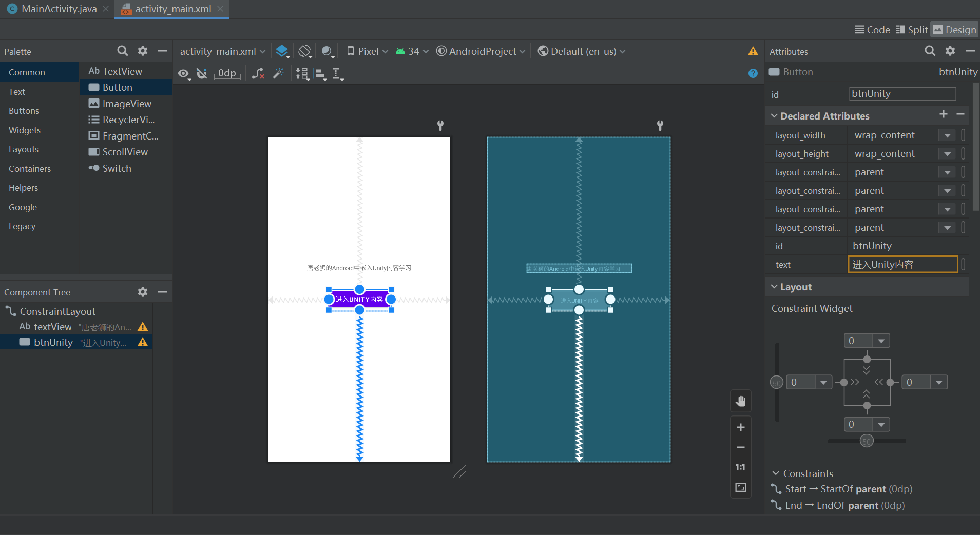Open Component Tree settings gear
The height and width of the screenshot is (535, 980).
143,292
